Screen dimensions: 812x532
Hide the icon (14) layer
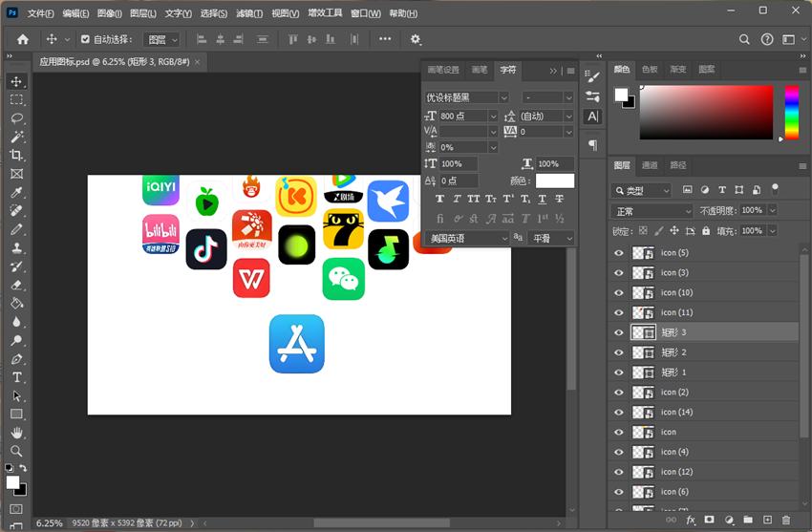[x=619, y=413]
